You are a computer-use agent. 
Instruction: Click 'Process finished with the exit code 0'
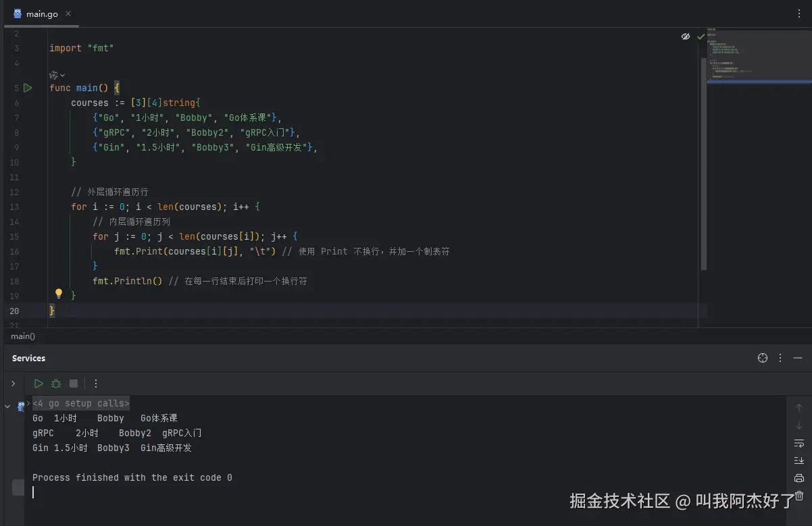[x=132, y=477]
